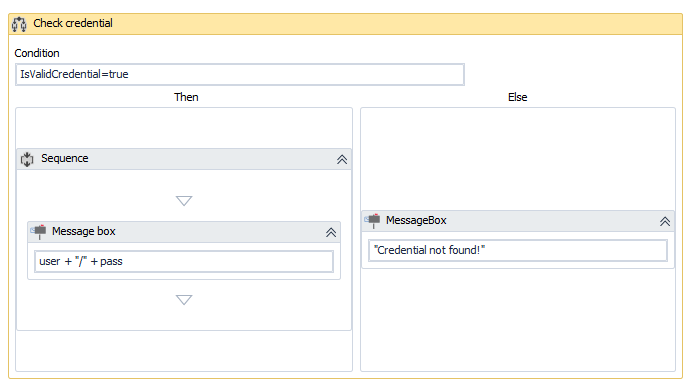Click the Check credential If activity icon
Viewport: 693px width, 390px height.
(x=19, y=24)
